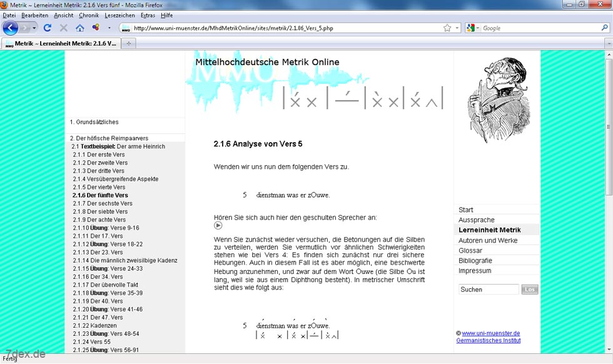Open the Impressum link

(475, 271)
